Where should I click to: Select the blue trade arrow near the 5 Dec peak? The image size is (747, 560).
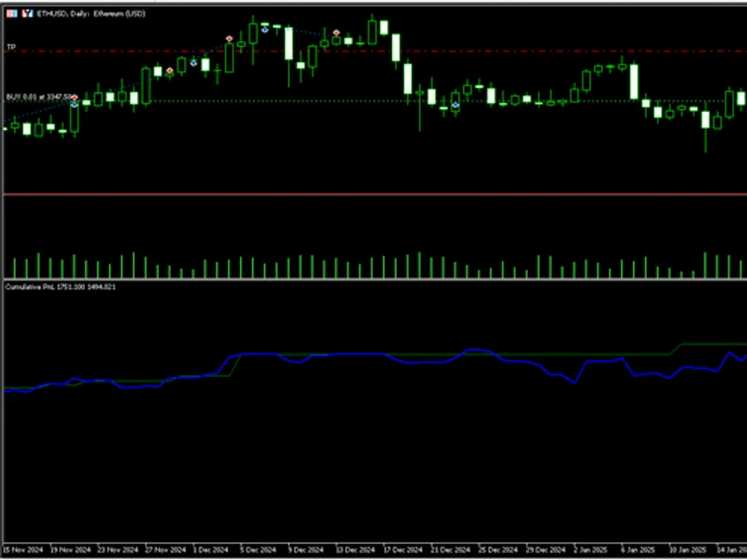point(265,30)
